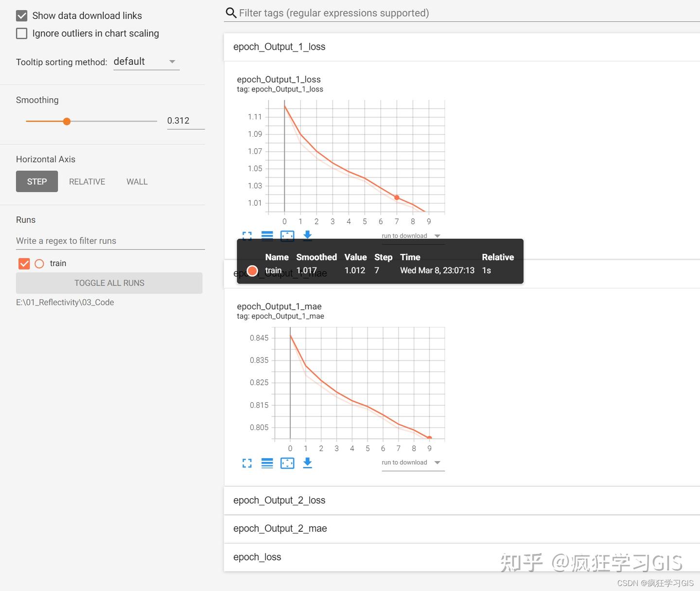The image size is (700, 591).
Task: Adjust the Smoothing slider handle
Action: click(x=67, y=121)
